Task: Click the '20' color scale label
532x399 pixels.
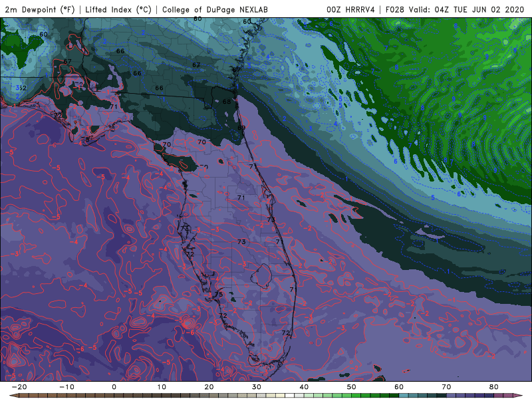Action: coord(209,387)
